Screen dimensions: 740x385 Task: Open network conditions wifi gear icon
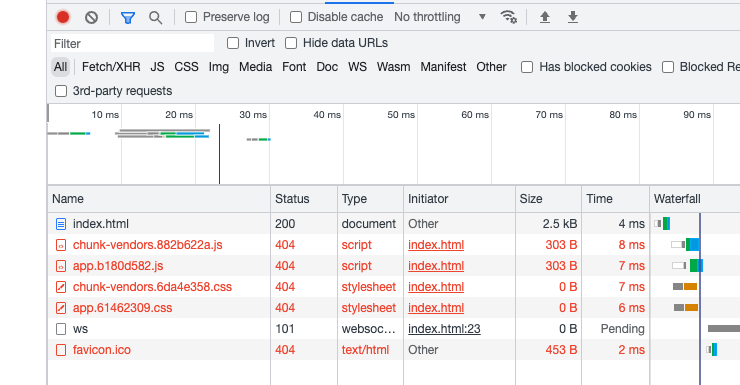pos(508,17)
